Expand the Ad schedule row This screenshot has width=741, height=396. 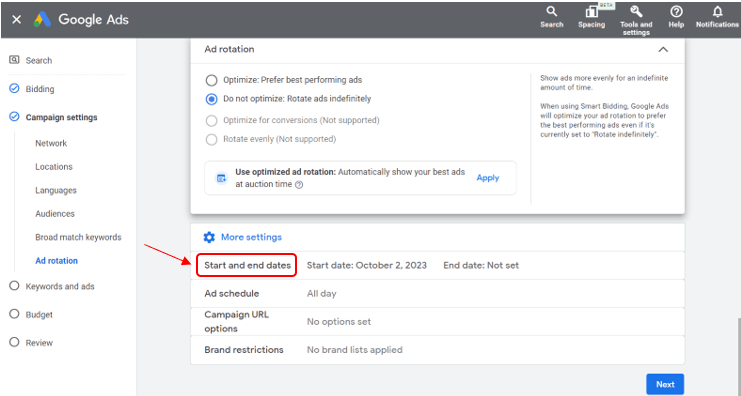[x=438, y=293]
